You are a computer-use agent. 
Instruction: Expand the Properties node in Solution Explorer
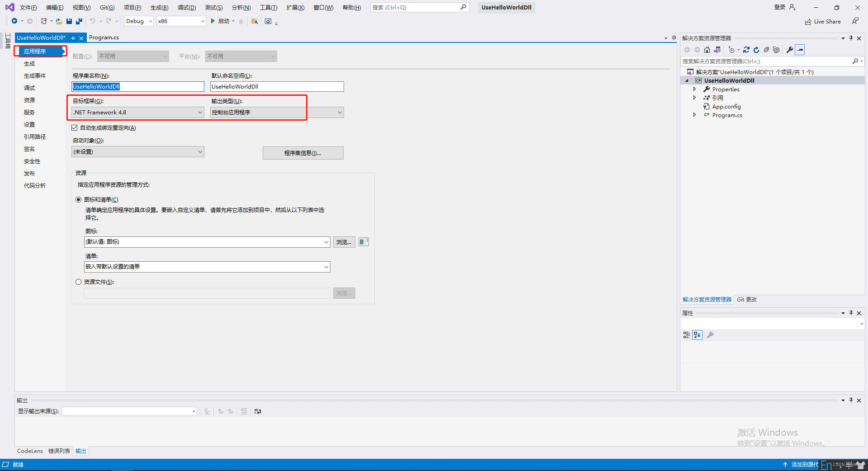695,89
